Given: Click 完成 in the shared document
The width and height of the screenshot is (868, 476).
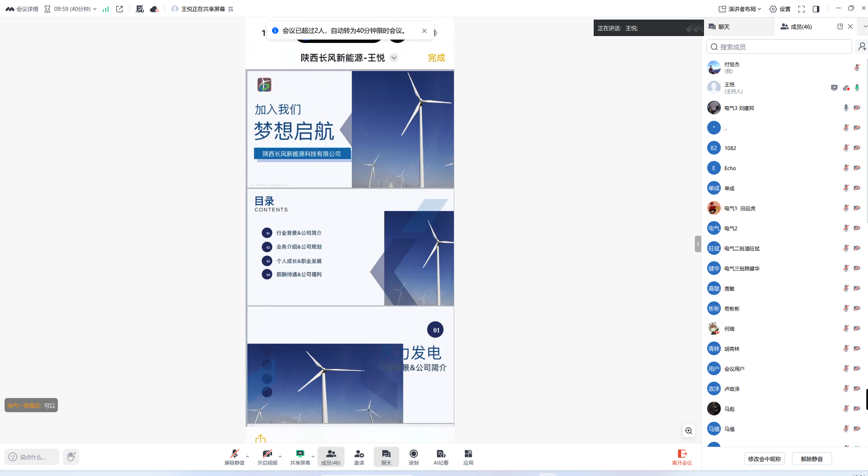Looking at the screenshot, I should coord(436,58).
